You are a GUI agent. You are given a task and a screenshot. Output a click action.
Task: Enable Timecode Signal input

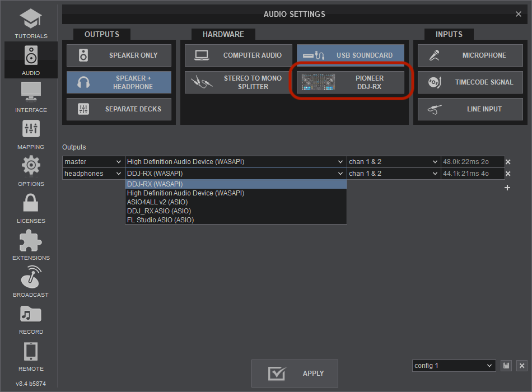(470, 82)
